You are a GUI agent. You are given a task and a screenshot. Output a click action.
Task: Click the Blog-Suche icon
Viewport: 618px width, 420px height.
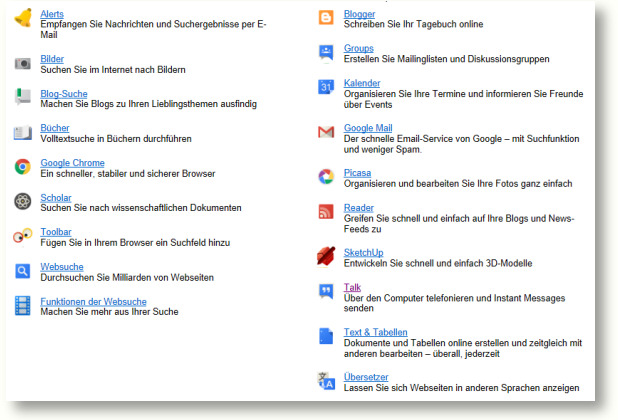click(x=23, y=97)
